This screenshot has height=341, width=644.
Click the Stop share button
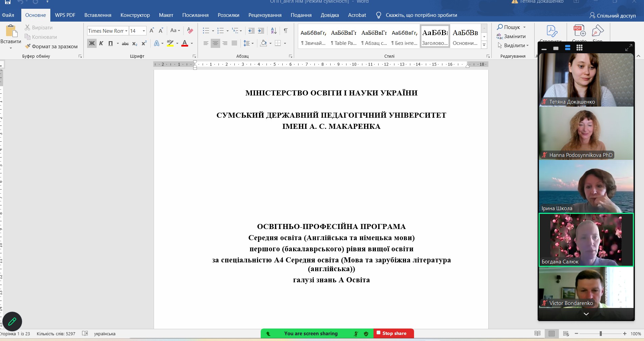coord(393,333)
